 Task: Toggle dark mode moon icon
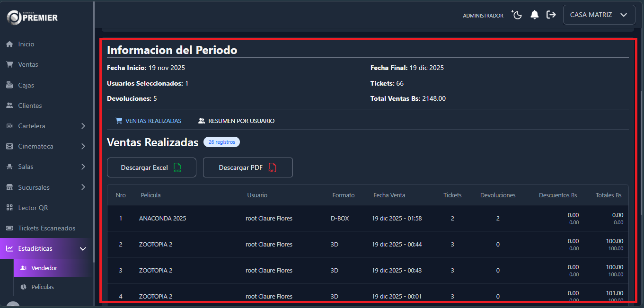click(x=517, y=15)
